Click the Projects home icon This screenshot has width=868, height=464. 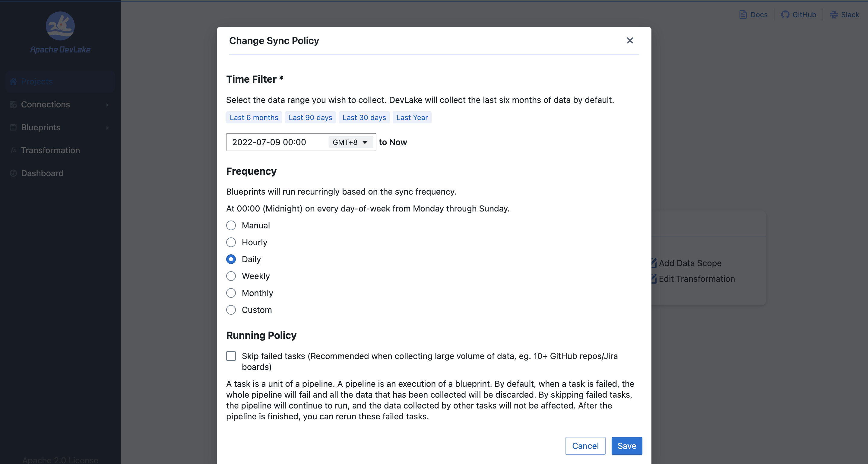click(x=13, y=81)
